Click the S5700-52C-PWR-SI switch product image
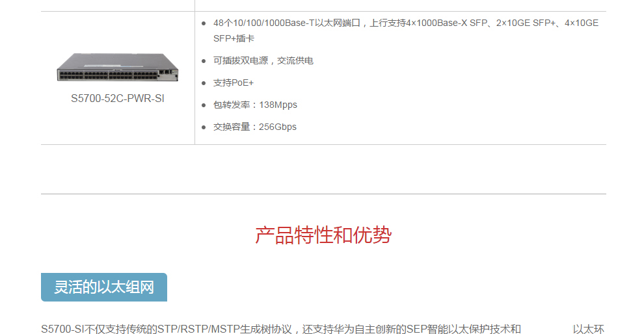644x334 pixels. [118, 68]
